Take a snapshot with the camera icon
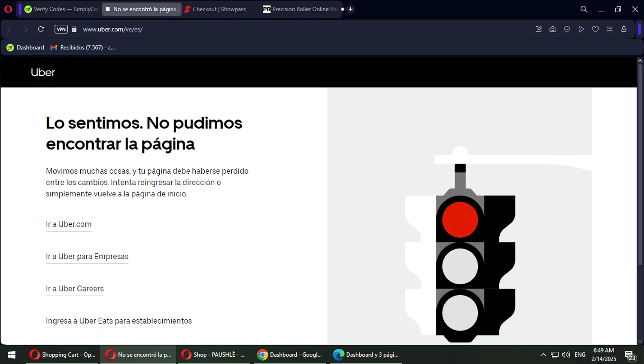This screenshot has width=644, height=364. pos(553,29)
